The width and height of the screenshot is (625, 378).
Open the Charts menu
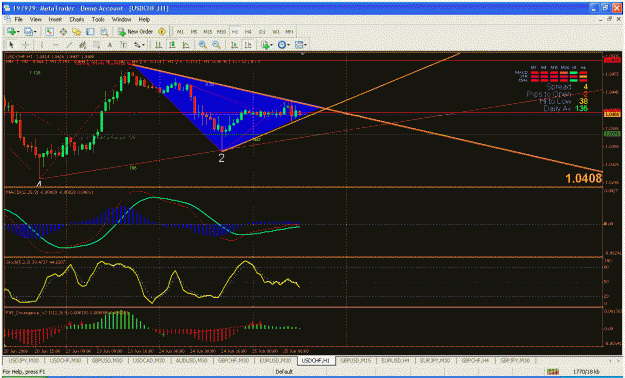[x=77, y=20]
